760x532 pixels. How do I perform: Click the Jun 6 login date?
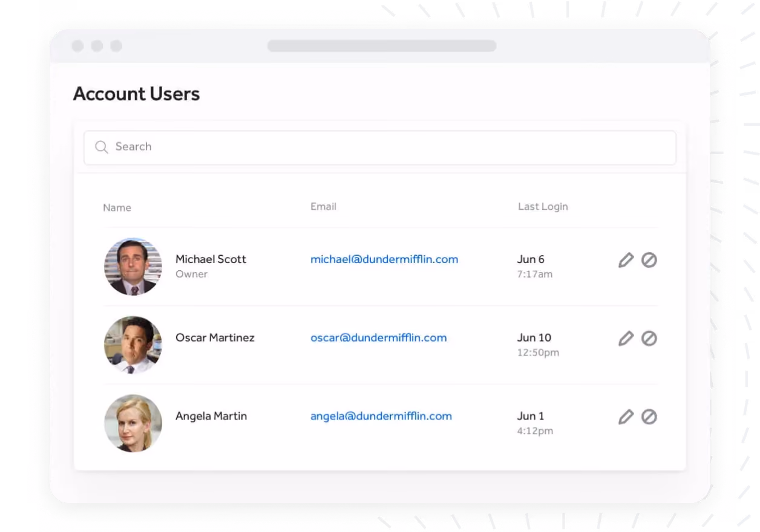point(531,259)
